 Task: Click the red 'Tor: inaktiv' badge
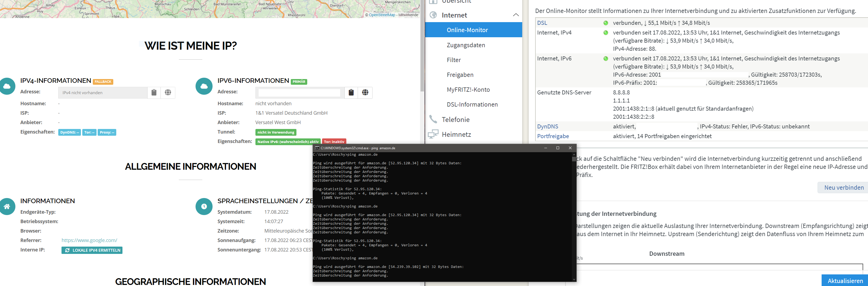tap(334, 141)
